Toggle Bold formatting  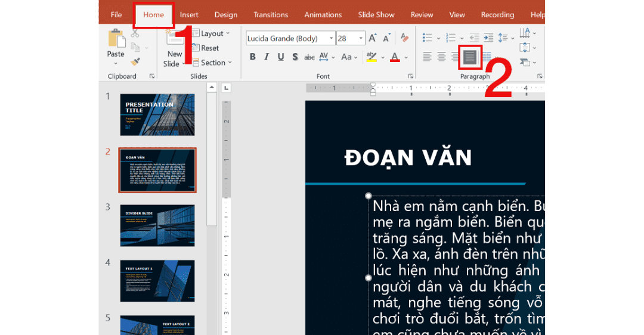tap(253, 57)
